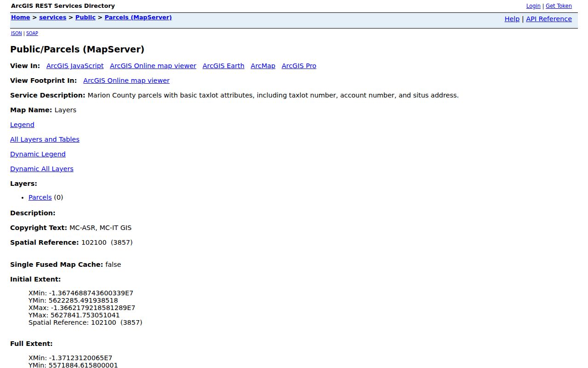Viewport: 588px width, 368px height.
Task: Click the Initial Extent YMax value 5627841.753051041
Action: 85,315
